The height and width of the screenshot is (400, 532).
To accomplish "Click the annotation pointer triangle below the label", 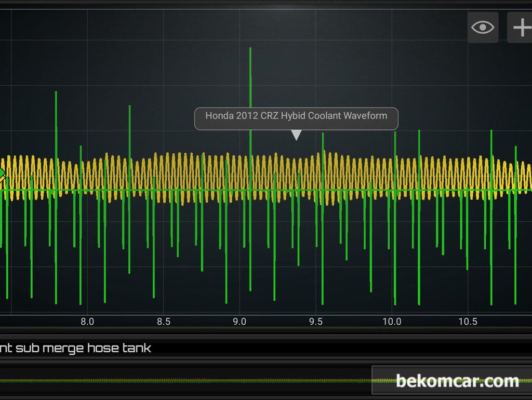I will point(296,135).
